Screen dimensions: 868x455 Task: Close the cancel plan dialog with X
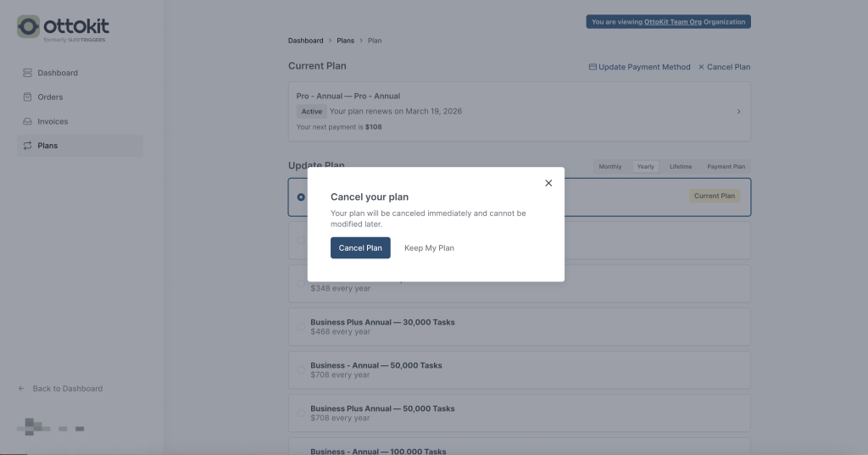pos(548,183)
